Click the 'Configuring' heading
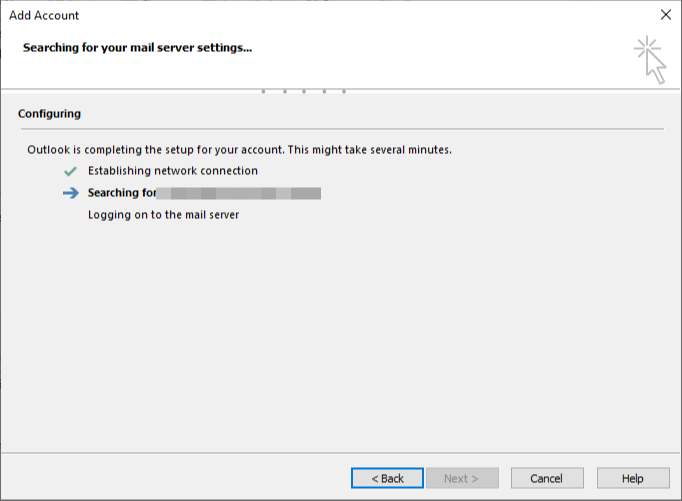Screen dimensions: 682x501 (x=50, y=114)
